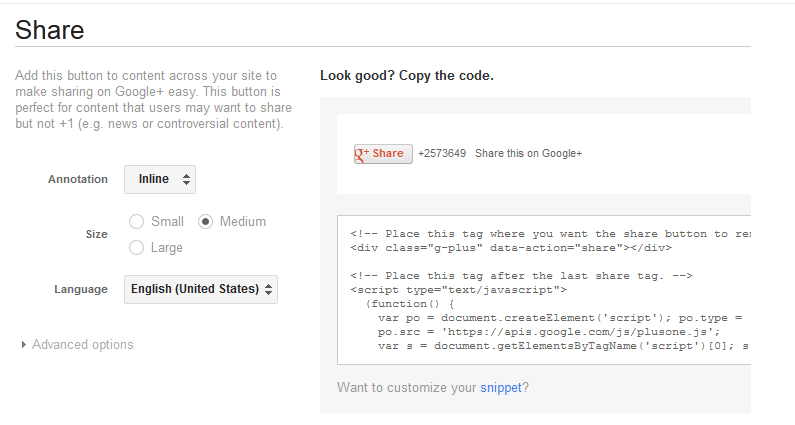Click the 'Share this on Google+' text
The height and width of the screenshot is (425, 795).
528,154
